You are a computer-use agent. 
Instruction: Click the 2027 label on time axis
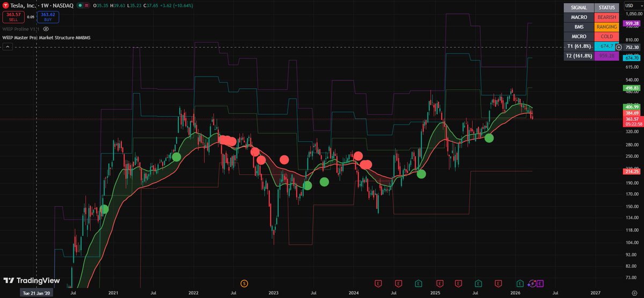(x=595, y=294)
